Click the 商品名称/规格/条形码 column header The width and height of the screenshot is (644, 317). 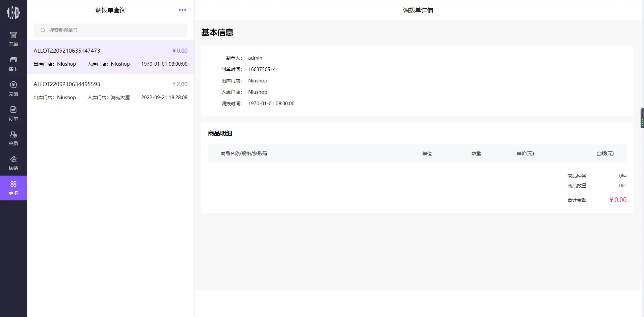pos(244,153)
